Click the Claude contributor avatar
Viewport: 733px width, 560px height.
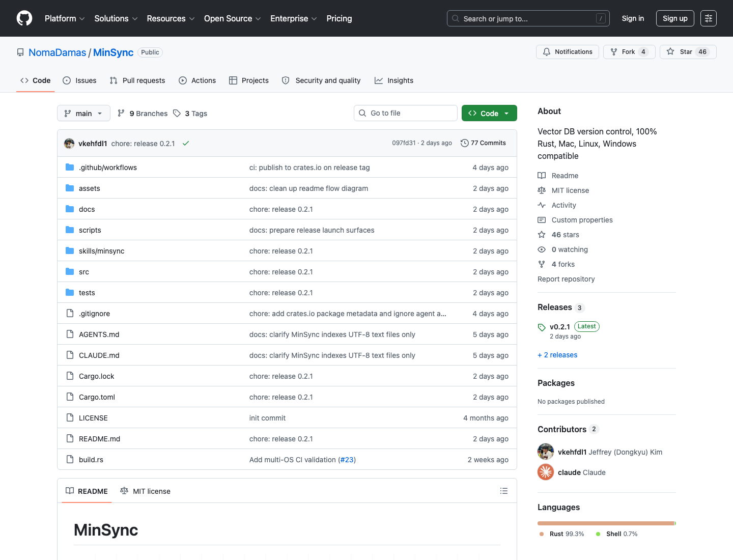coord(546,472)
